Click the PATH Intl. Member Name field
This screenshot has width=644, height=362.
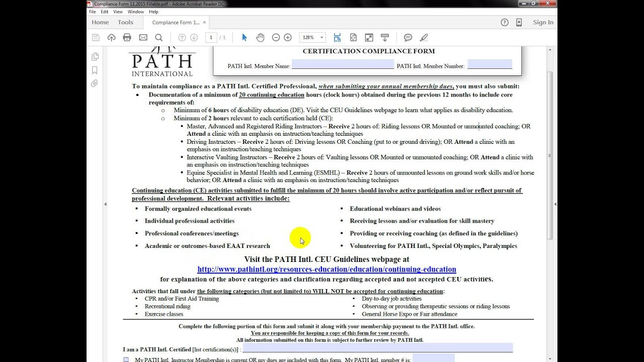[x=343, y=64]
